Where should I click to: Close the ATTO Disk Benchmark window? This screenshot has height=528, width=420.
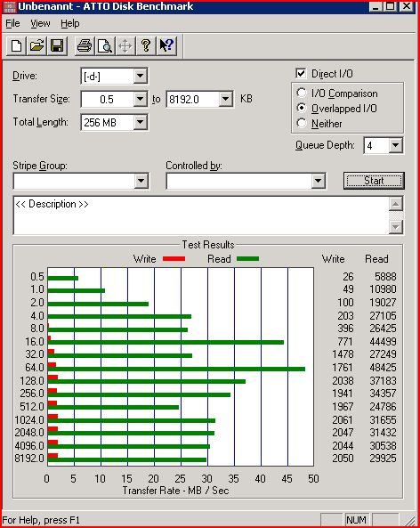(x=407, y=6)
